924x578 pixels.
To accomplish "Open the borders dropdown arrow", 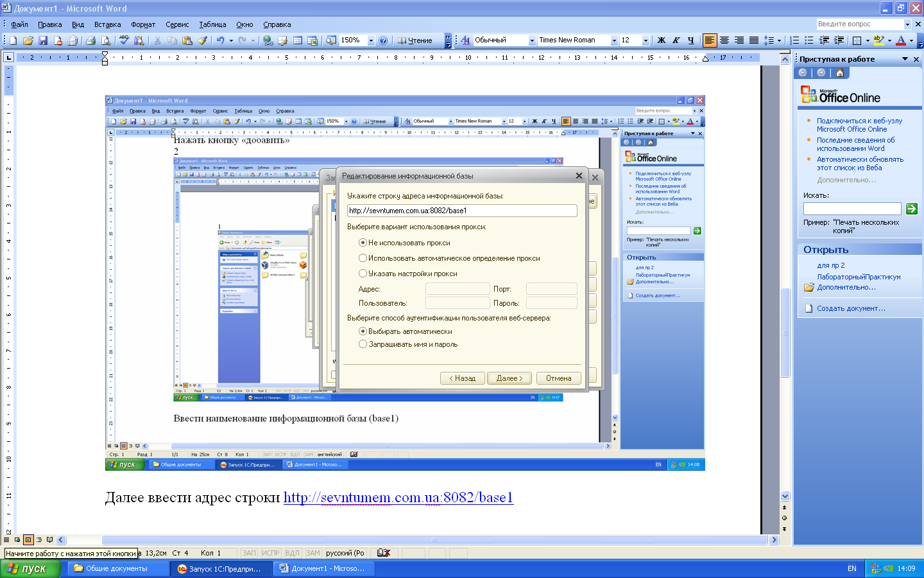I will point(868,40).
